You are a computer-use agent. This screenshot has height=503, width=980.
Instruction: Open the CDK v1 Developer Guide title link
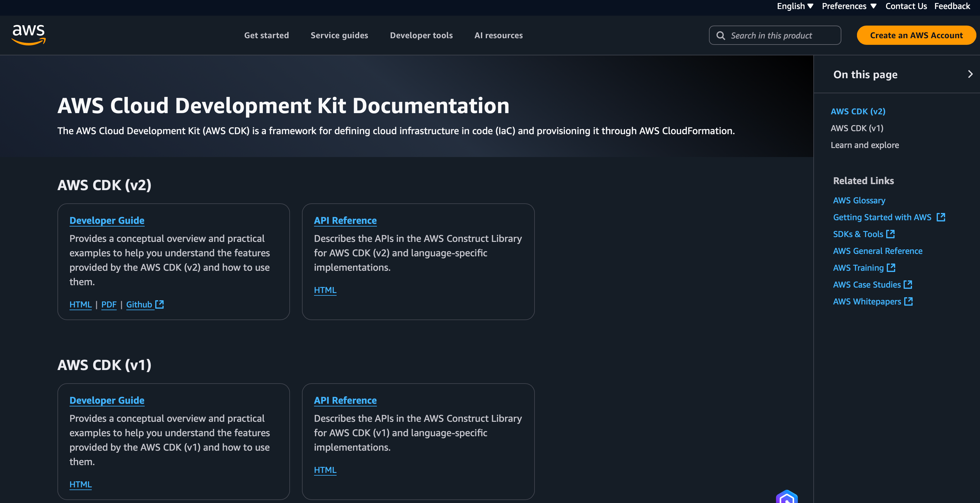pyautogui.click(x=107, y=400)
